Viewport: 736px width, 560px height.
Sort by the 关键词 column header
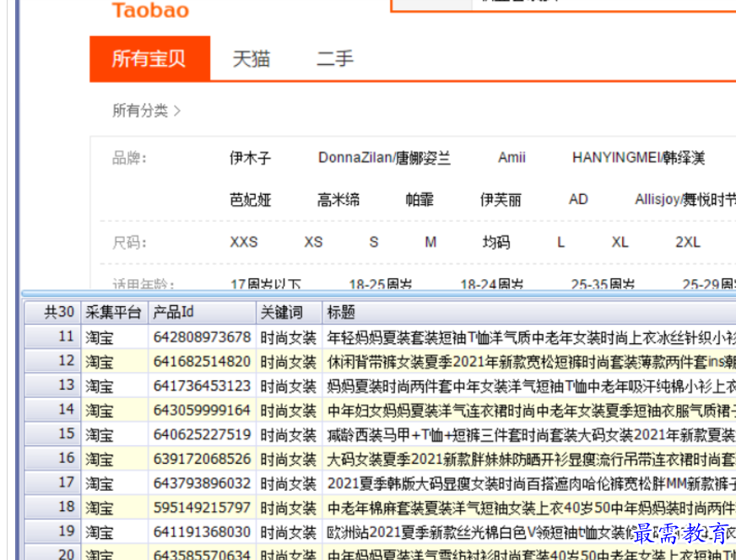290,312
